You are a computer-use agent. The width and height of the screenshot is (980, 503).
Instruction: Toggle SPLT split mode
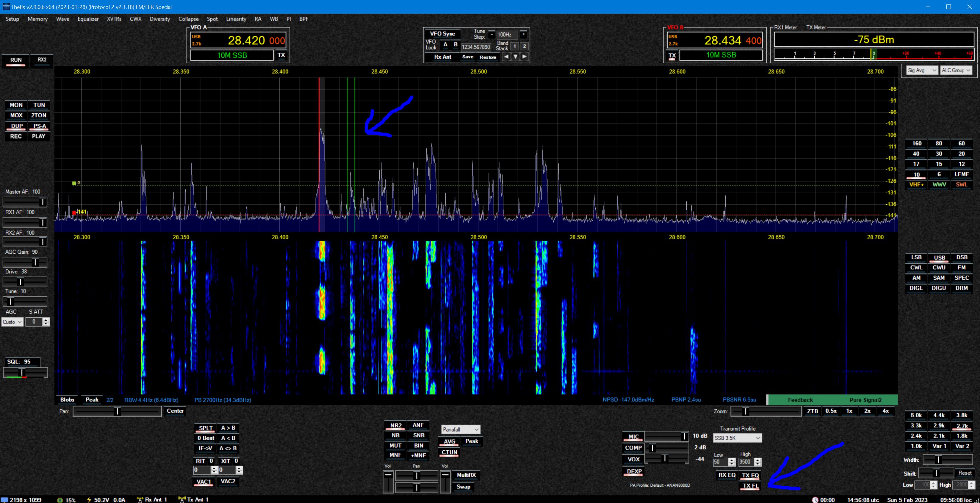tap(206, 428)
